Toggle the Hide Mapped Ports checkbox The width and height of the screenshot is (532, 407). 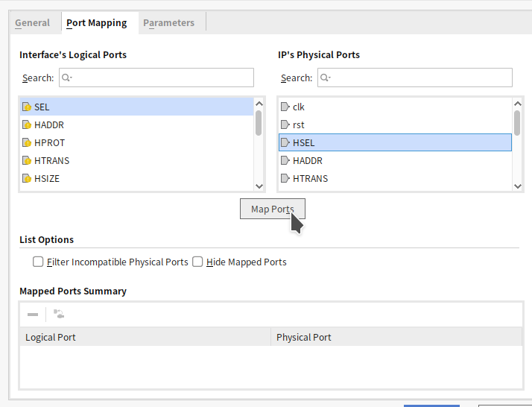click(x=198, y=262)
